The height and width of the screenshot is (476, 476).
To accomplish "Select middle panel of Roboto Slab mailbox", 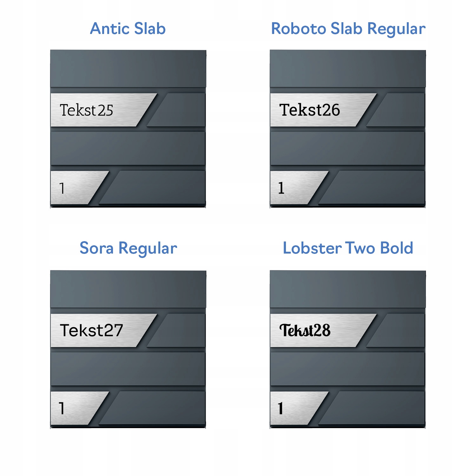I will click(x=348, y=148).
